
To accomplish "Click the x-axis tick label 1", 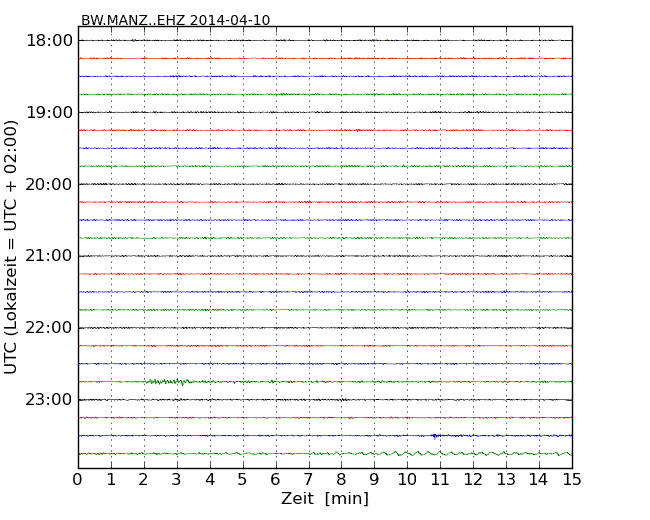I will click(111, 479).
